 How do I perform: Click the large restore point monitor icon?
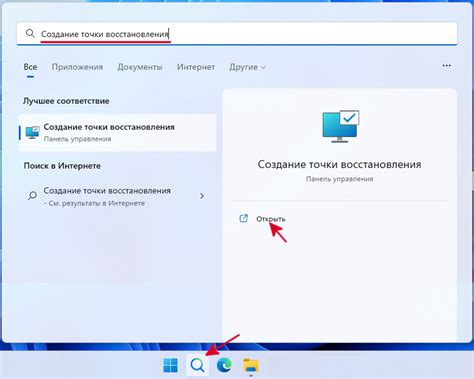coord(340,126)
